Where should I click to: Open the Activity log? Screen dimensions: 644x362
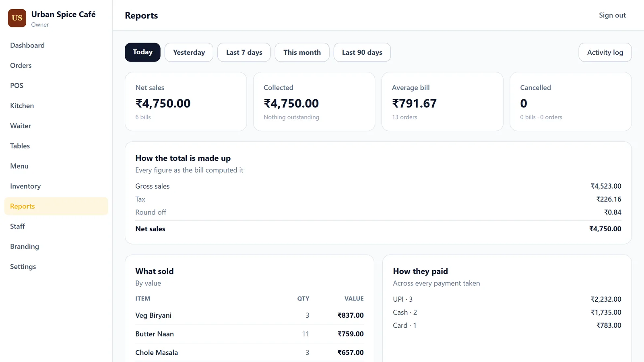click(x=605, y=52)
